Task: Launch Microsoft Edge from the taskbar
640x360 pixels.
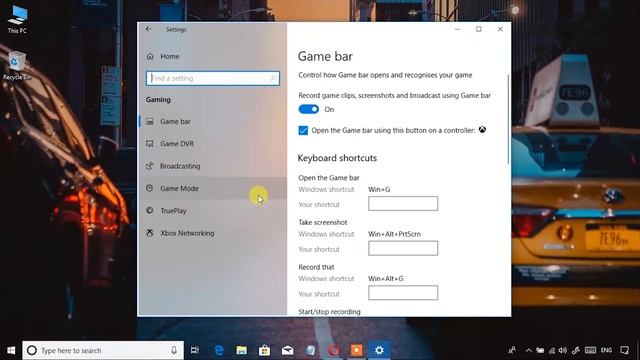Action: point(219,350)
